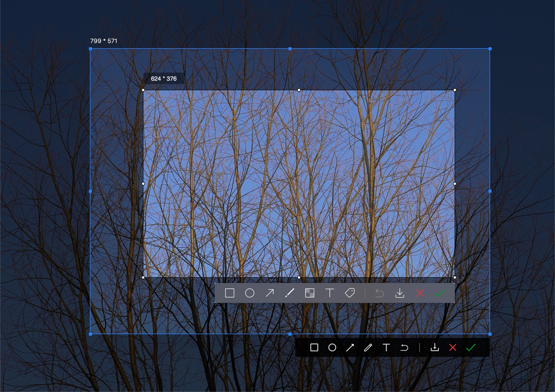Pick the brush tool in gray toolbar
This screenshot has height=392, width=555.
[290, 293]
